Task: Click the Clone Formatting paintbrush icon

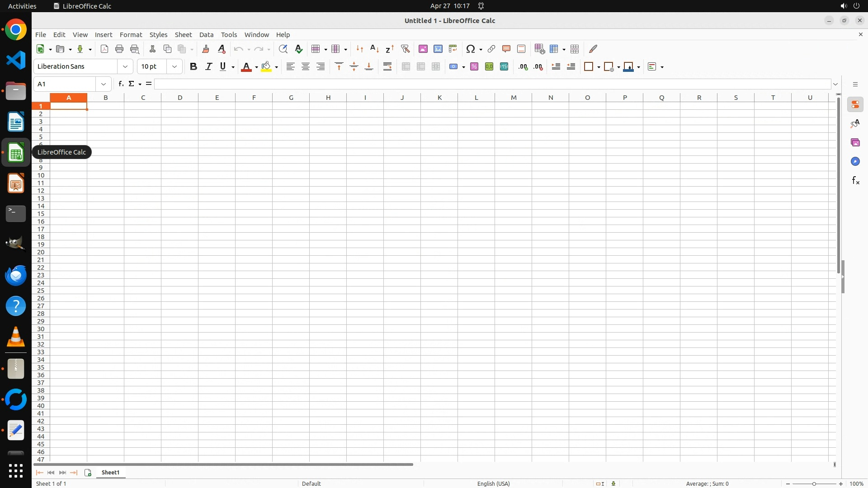Action: click(x=206, y=49)
